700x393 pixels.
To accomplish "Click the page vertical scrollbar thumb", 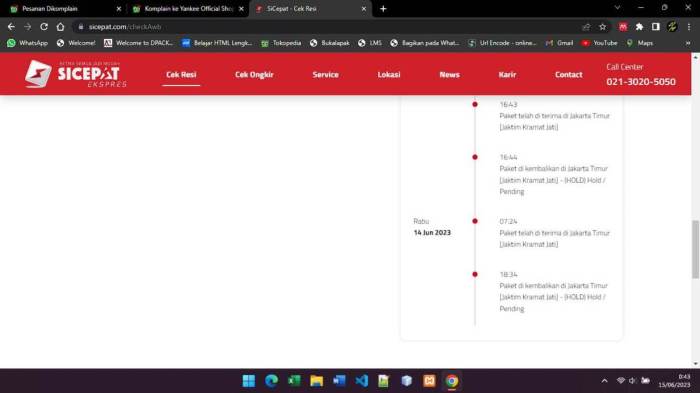I will point(696,249).
